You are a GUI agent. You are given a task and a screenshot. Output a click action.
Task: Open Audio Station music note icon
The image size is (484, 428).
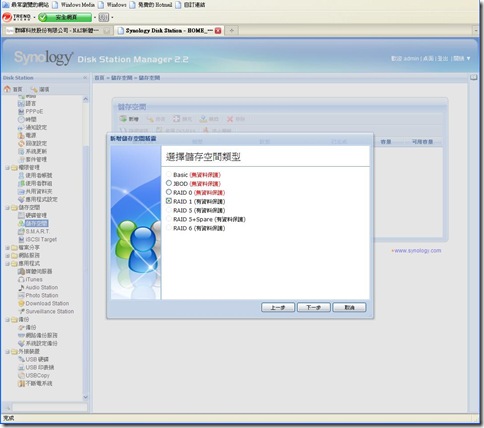(21, 287)
